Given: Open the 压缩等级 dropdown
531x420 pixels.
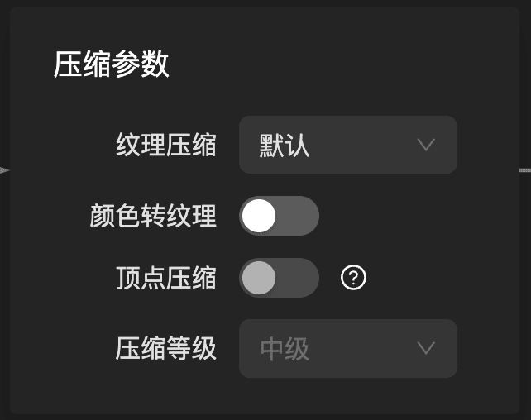Looking at the screenshot, I should tap(347, 348).
